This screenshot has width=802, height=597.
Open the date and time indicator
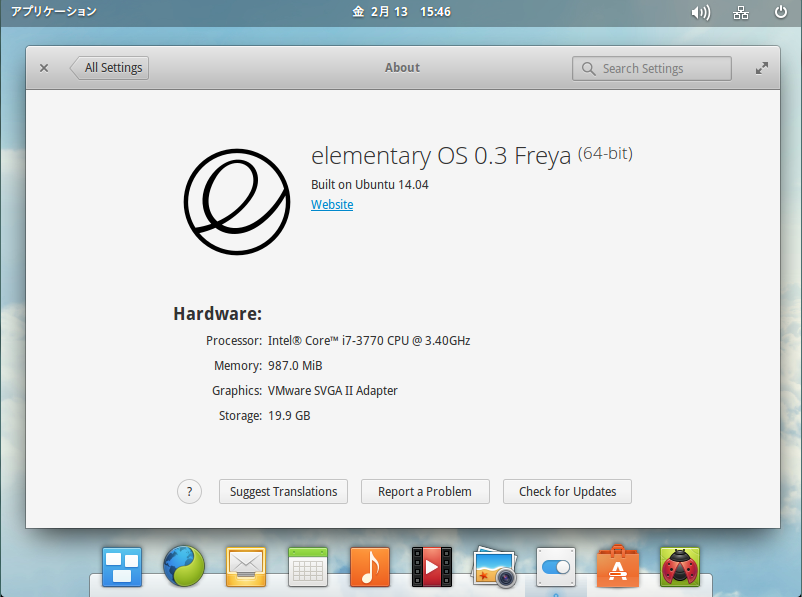click(x=402, y=12)
